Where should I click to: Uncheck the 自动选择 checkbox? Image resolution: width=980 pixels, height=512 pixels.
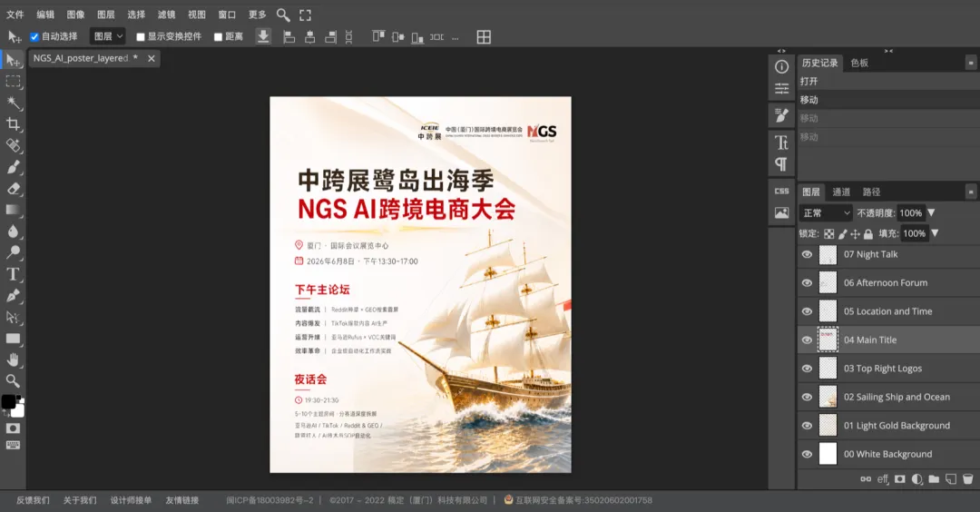(34, 37)
